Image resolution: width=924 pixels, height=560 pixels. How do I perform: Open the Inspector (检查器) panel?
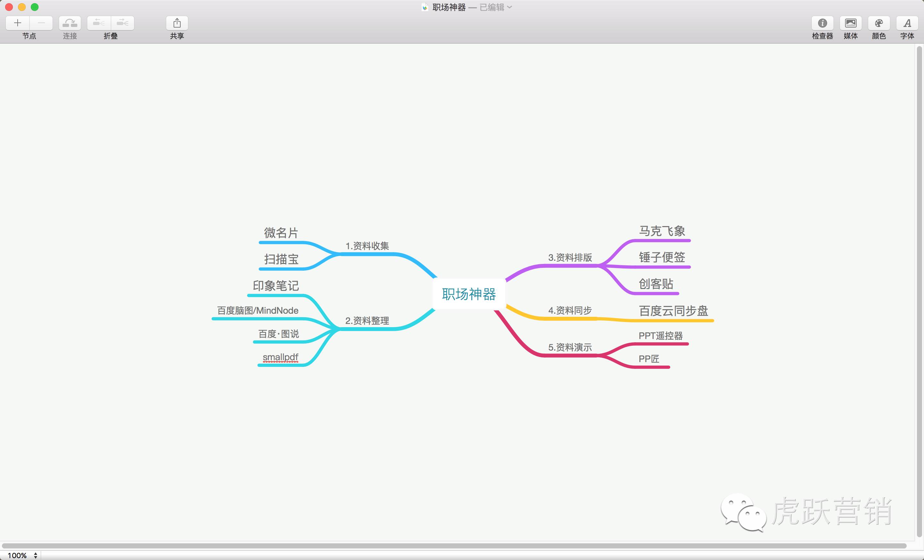tap(822, 23)
